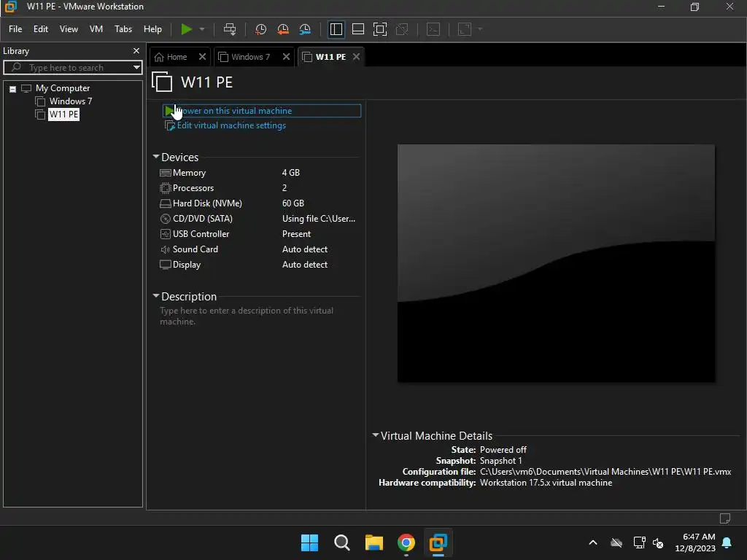Collapse the My Computer tree node
Screen dimensions: 747x560
(13, 88)
